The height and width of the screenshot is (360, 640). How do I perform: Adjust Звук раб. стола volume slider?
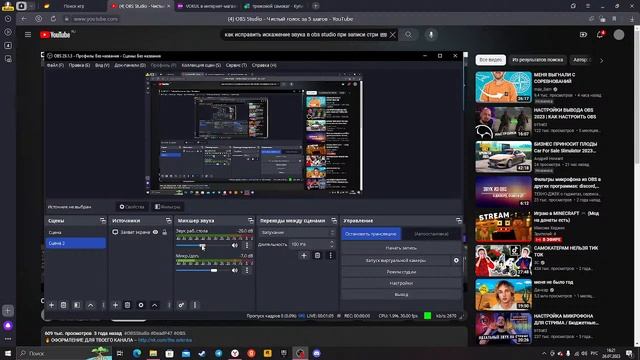[202, 245]
